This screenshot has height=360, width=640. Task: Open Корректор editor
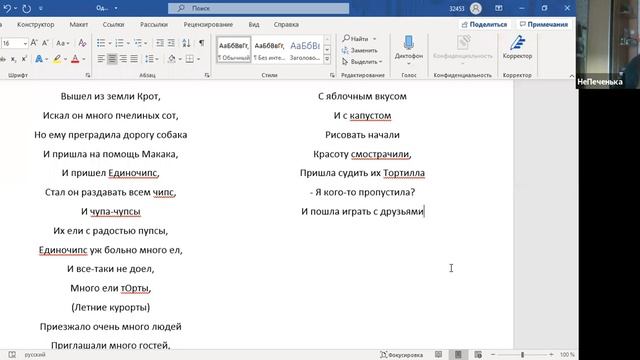[x=517, y=48]
